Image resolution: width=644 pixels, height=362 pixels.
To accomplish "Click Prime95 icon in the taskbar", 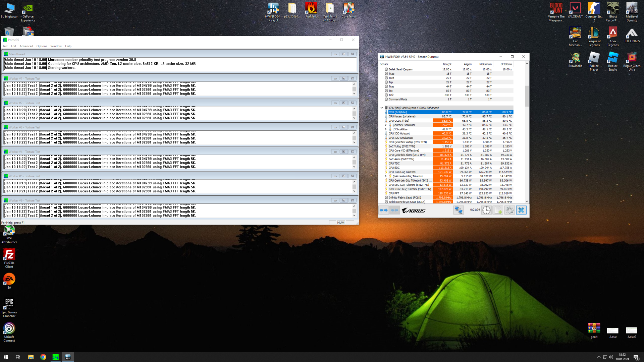I will [x=55, y=357].
